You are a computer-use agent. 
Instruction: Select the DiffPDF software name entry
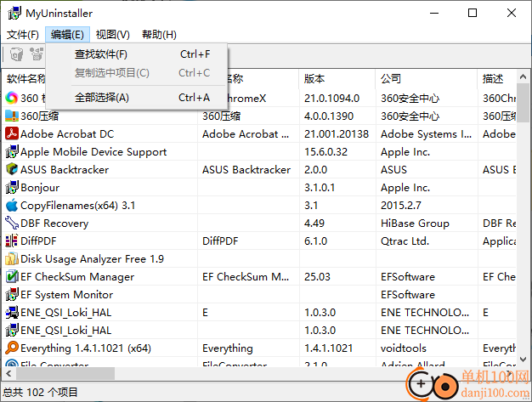coord(38,241)
